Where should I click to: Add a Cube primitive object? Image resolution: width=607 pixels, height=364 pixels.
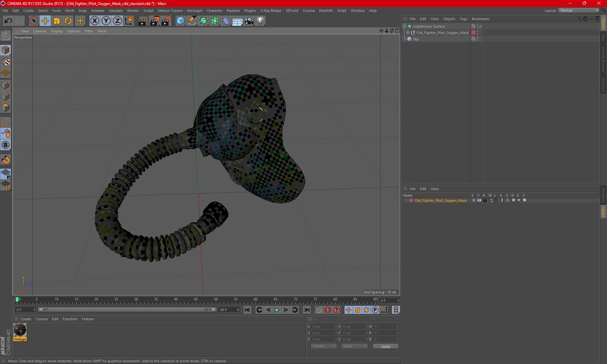[180, 21]
